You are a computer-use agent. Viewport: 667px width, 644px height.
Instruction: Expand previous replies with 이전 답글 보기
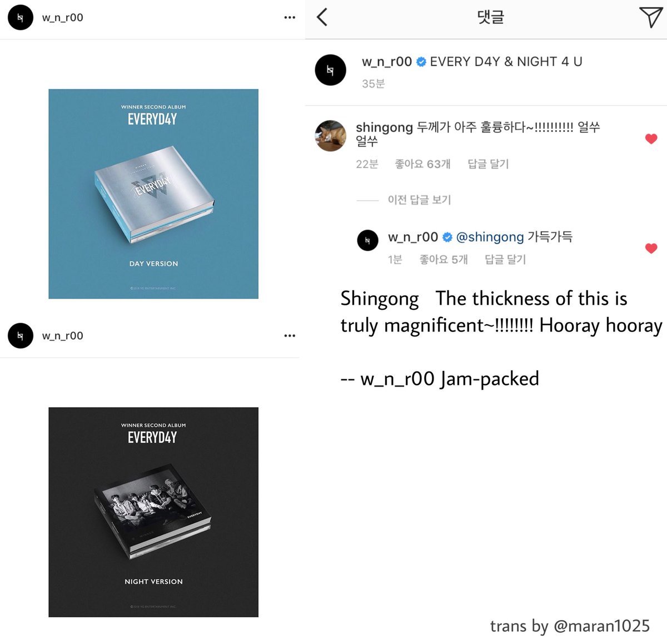(x=419, y=200)
